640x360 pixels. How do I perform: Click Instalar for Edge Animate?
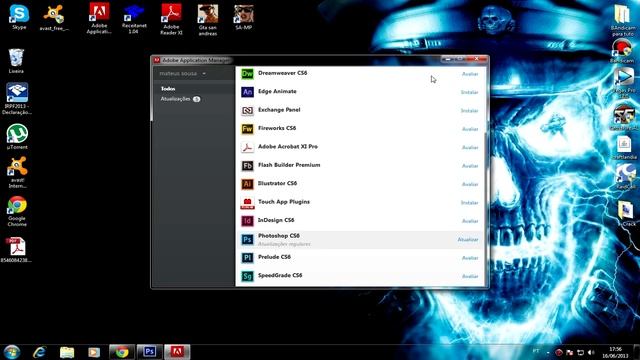(x=469, y=92)
